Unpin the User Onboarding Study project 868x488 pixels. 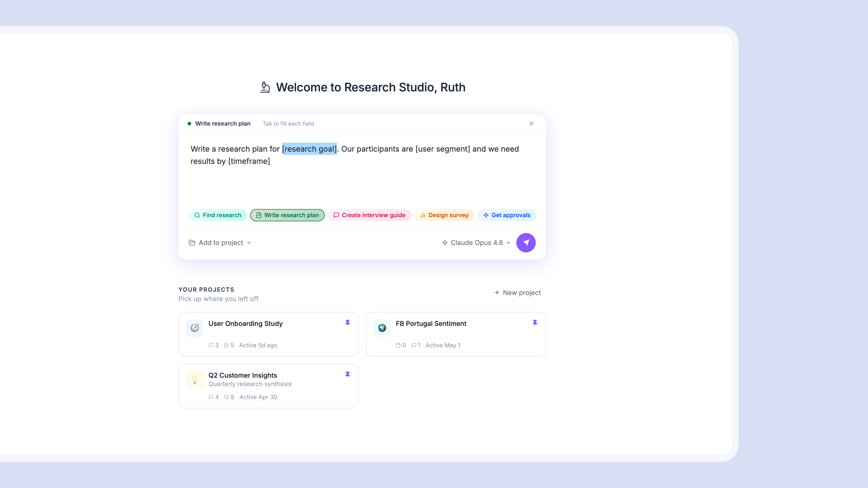click(x=347, y=323)
